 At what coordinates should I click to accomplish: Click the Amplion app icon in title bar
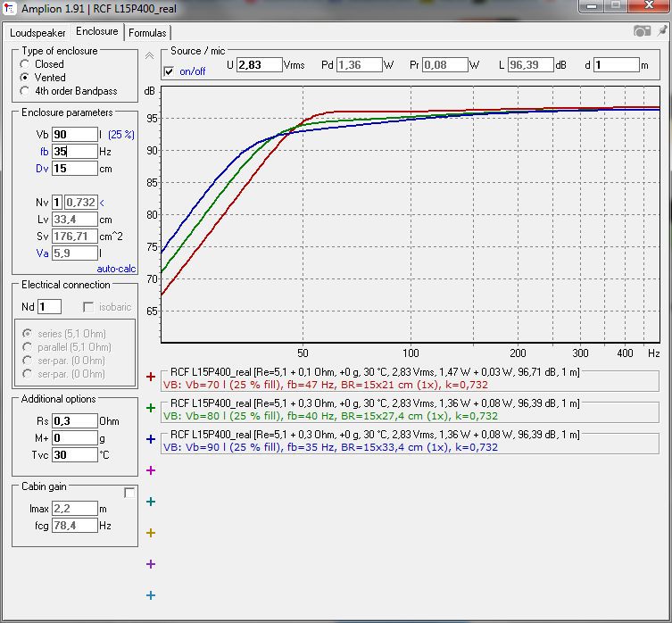coord(10,8)
